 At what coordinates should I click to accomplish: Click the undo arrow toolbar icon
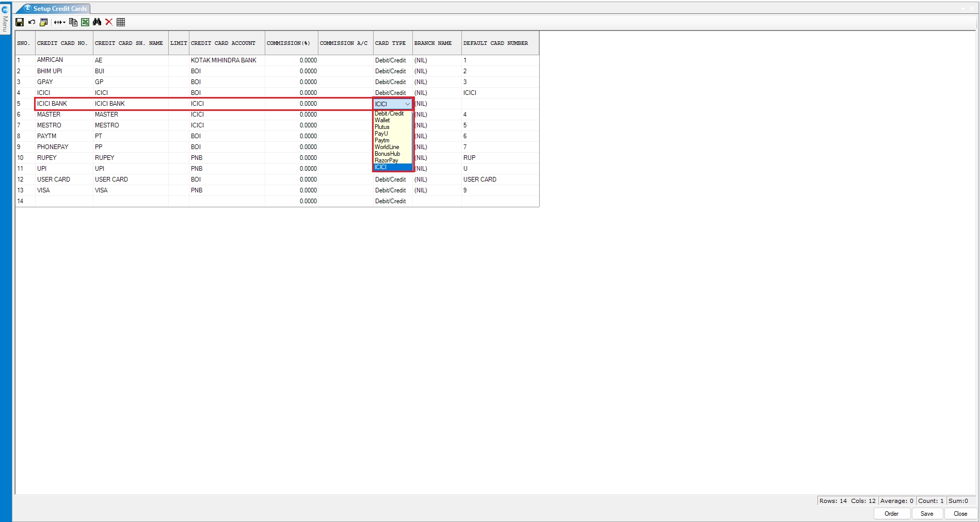point(31,22)
